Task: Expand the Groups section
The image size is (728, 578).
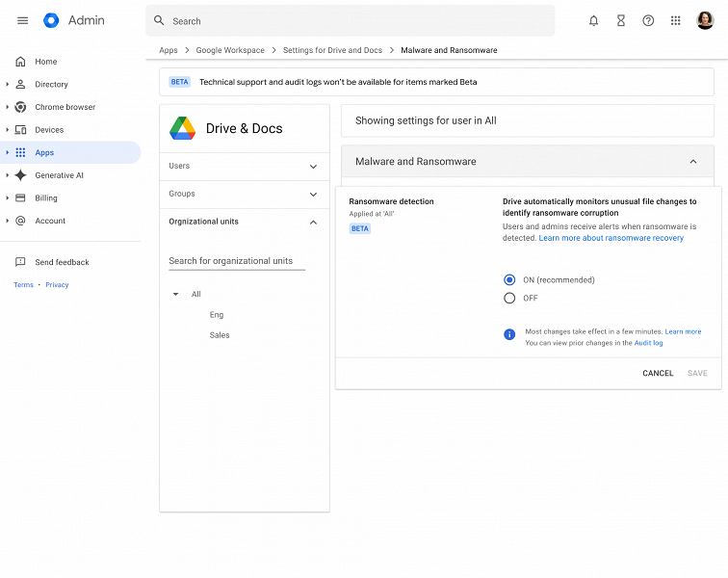Action: coord(313,195)
